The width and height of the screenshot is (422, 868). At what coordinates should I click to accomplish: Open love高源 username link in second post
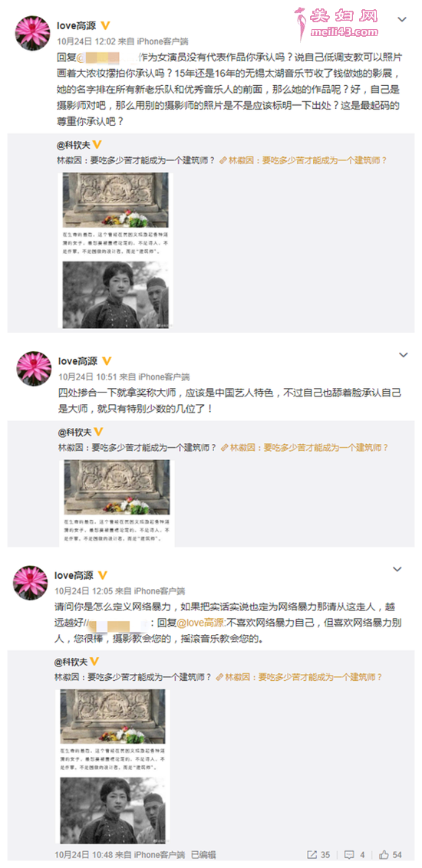77,361
